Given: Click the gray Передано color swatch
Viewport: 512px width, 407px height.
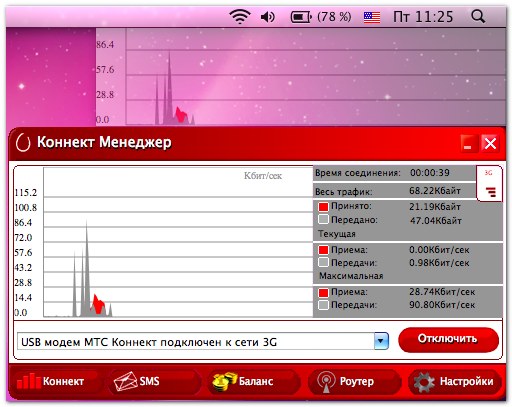Looking at the screenshot, I should (323, 219).
